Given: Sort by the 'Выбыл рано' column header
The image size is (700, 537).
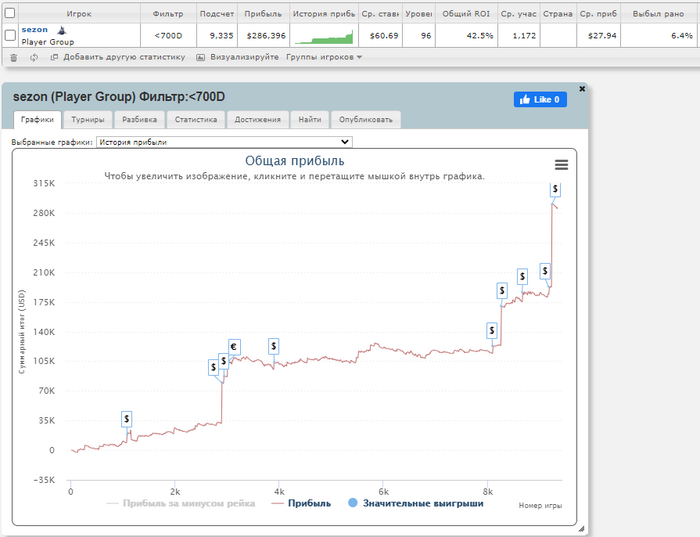Looking at the screenshot, I should tap(658, 14).
